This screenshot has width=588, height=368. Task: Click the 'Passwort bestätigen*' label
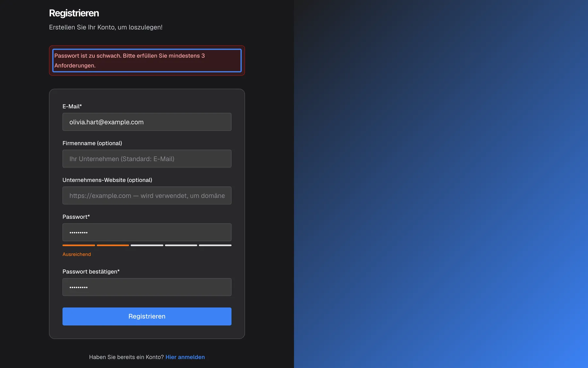91,272
